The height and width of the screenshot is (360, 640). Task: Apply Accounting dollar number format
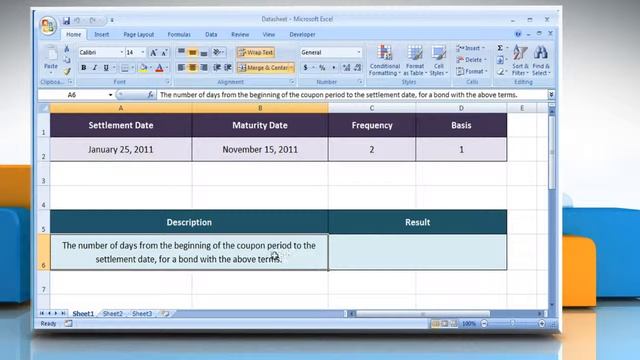(x=305, y=68)
